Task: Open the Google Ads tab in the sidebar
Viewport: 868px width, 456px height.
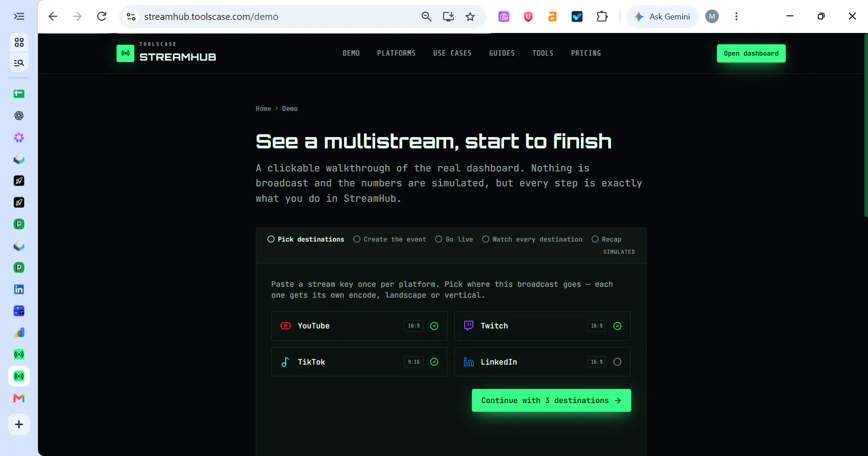Action: point(19,333)
